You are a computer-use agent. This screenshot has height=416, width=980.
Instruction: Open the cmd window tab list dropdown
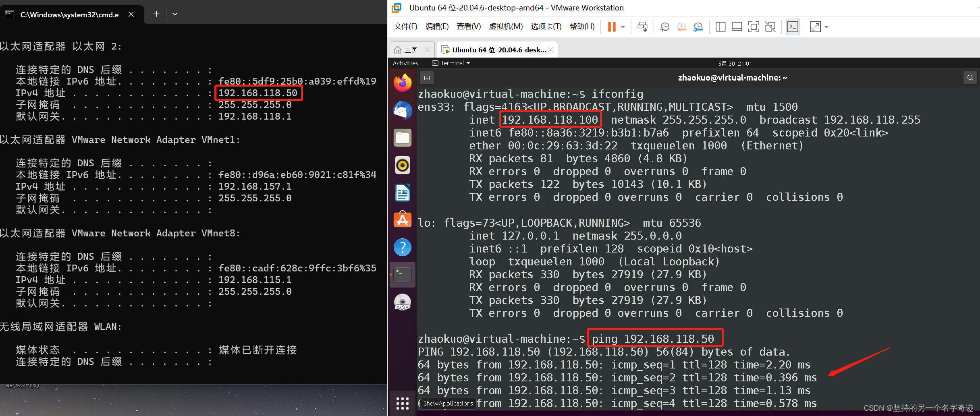point(174,14)
